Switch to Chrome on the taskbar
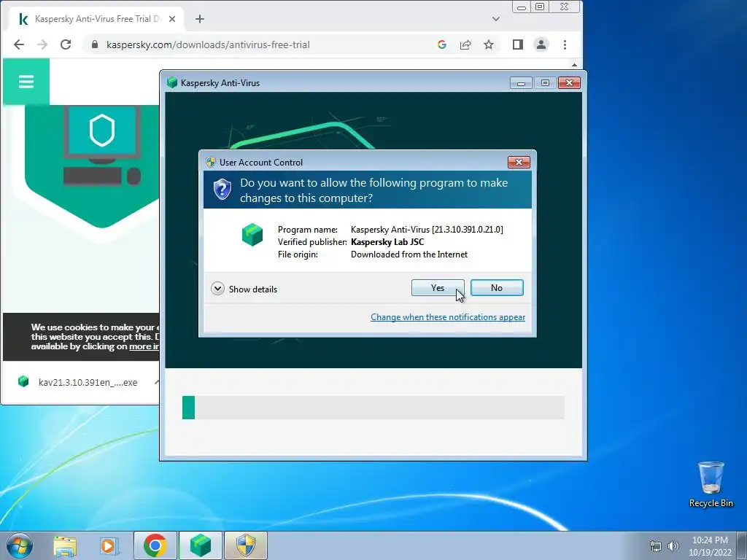 [155, 545]
